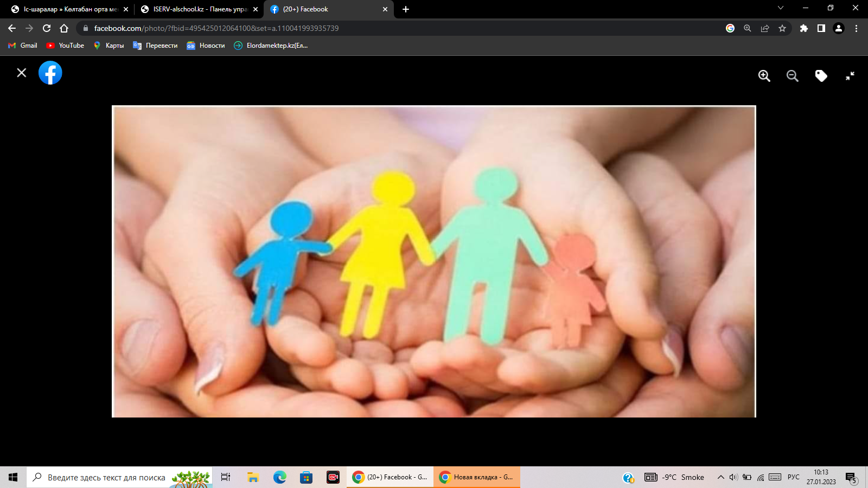Switch to ISERV-alschool.kz tab
Viewport: 868px width, 488px height.
coord(199,9)
